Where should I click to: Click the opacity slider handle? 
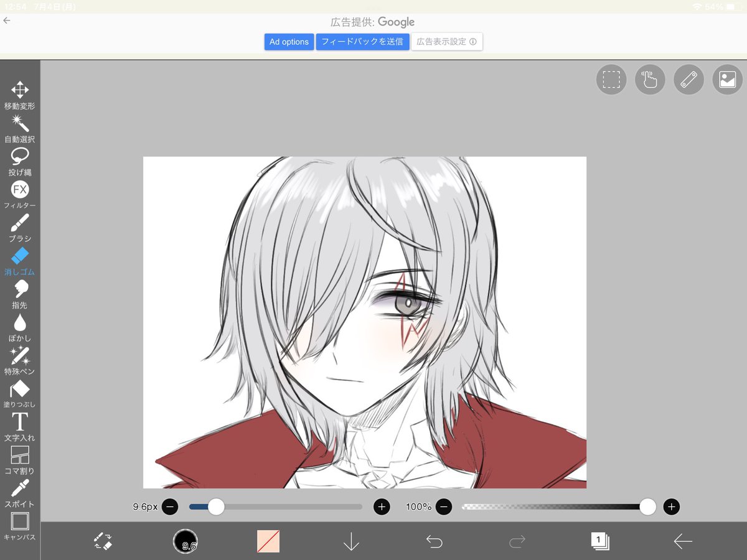pos(648,506)
